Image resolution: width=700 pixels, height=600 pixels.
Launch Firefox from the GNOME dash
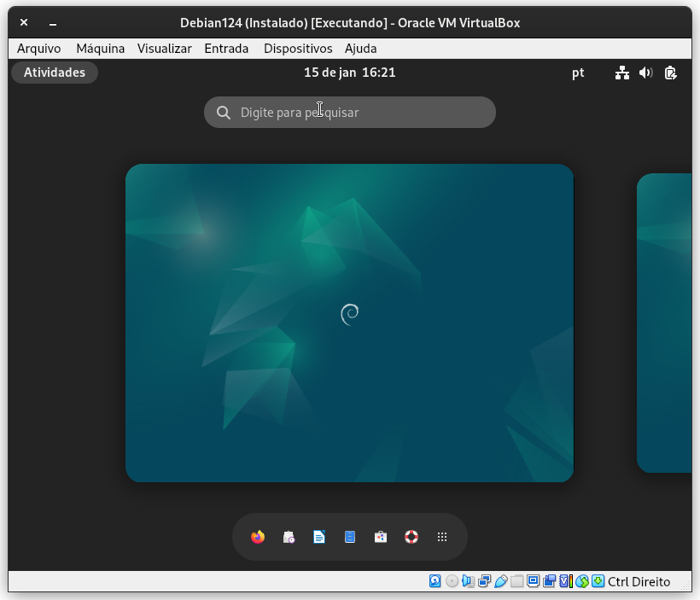258,537
